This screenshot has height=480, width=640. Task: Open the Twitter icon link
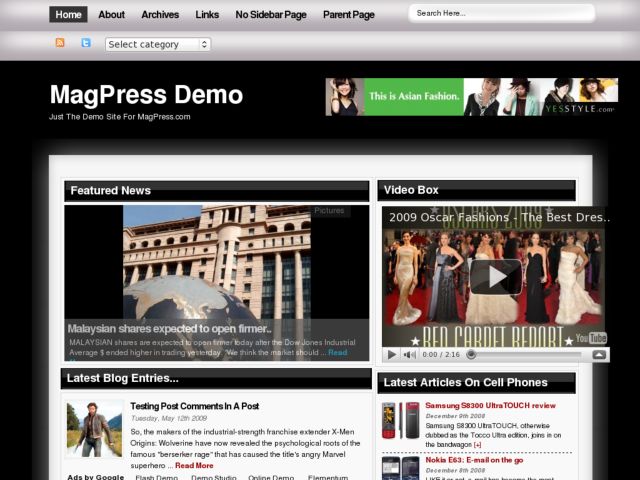[x=86, y=42]
